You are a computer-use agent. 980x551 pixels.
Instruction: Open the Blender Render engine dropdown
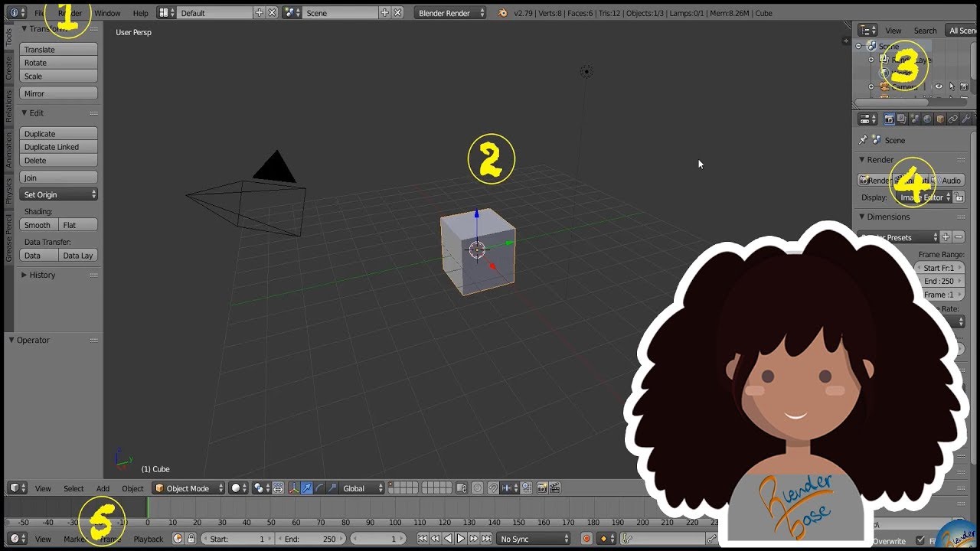(x=450, y=13)
